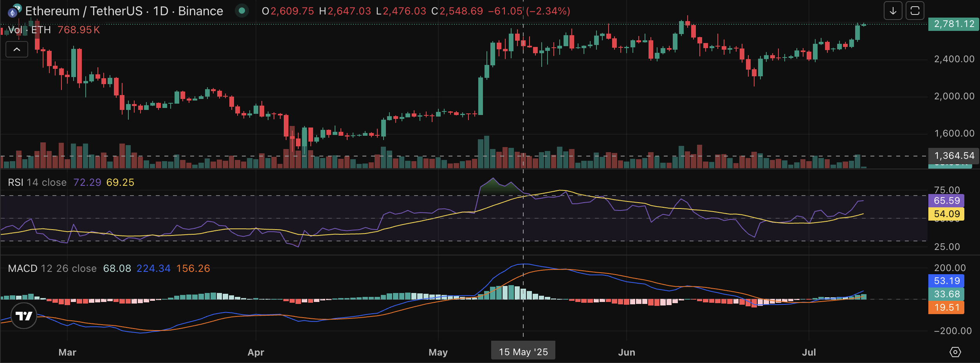Image resolution: width=980 pixels, height=363 pixels.
Task: Click the high price H 2,647.03
Action: pos(345,11)
